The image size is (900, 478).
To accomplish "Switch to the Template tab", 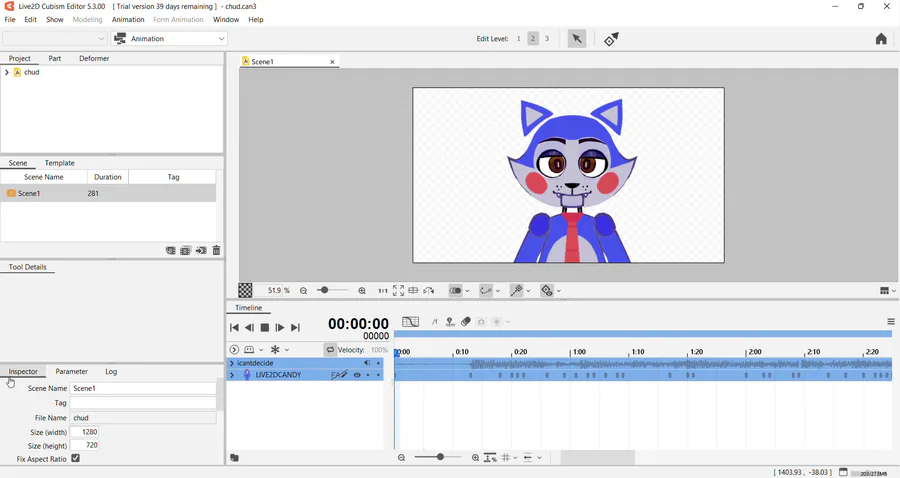I will point(60,163).
